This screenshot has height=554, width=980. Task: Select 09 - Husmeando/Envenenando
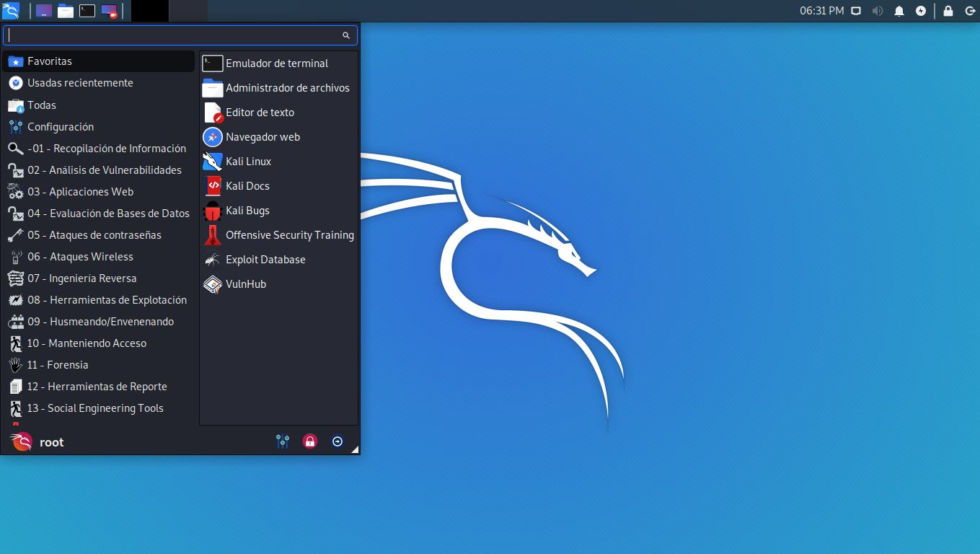99,321
